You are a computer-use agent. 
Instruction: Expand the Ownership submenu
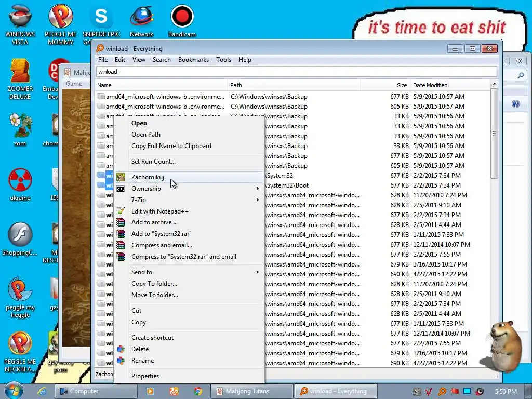point(189,189)
